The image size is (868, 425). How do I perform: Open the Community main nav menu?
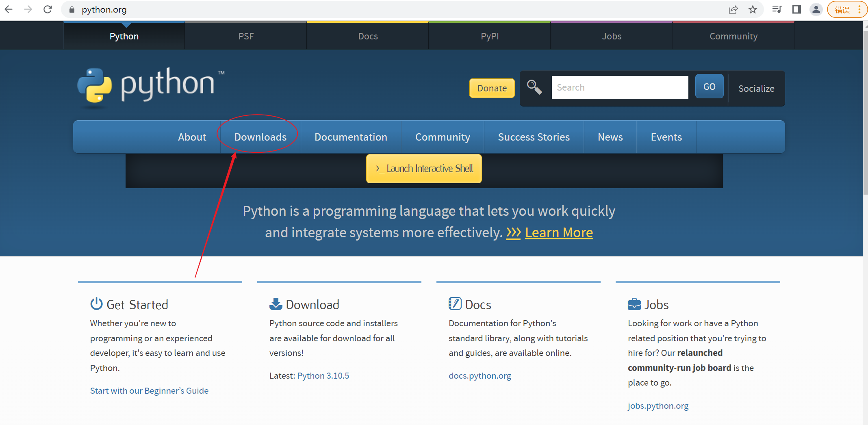click(443, 137)
